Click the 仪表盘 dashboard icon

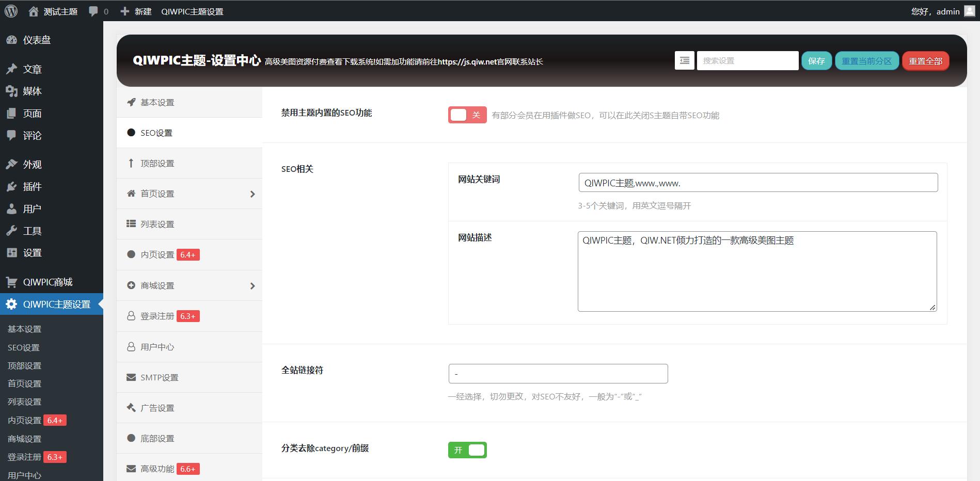11,40
